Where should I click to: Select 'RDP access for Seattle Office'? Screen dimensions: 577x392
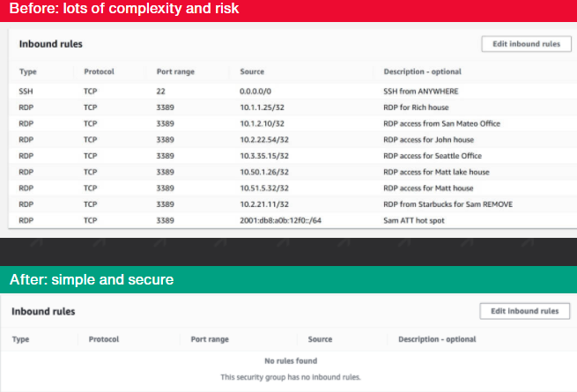point(433,156)
